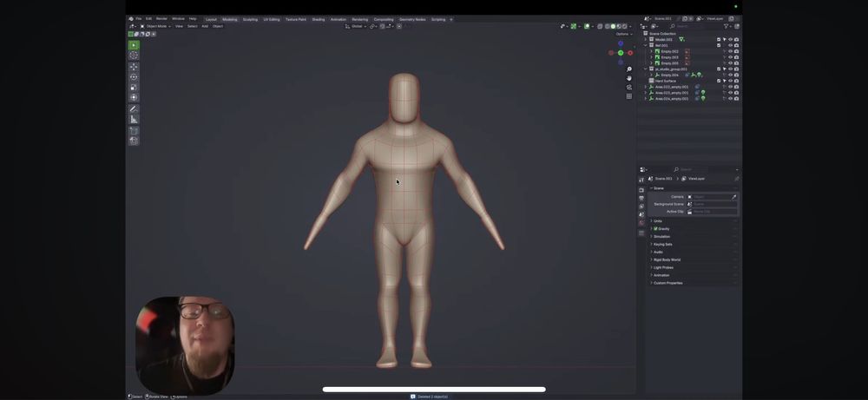868x400 pixels.
Task: Click the webcam video thumbnail
Action: click(185, 346)
